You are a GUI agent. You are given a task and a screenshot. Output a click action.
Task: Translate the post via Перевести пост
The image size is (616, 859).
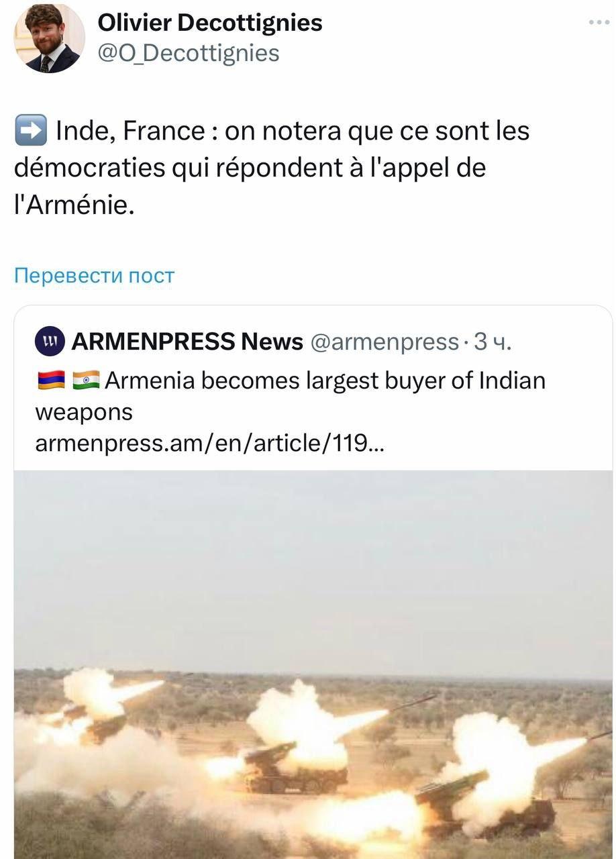point(94,276)
